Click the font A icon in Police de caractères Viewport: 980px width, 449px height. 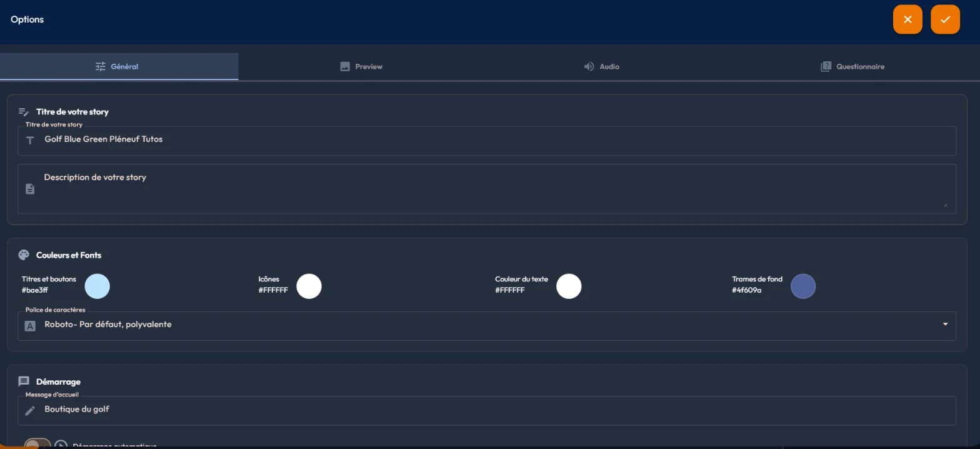point(29,326)
